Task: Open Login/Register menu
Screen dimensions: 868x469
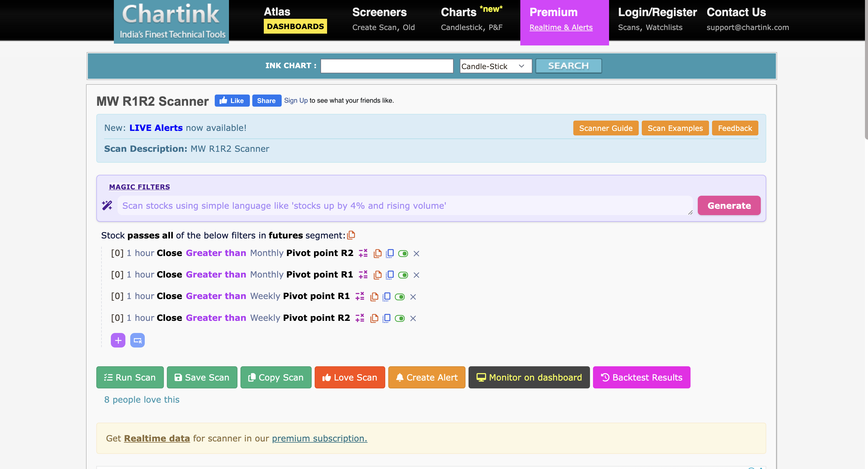Action: [657, 20]
